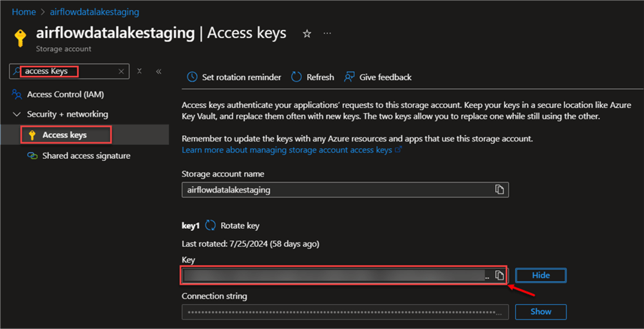Click the Refresh toolbar icon
The image size is (644, 329).
298,77
